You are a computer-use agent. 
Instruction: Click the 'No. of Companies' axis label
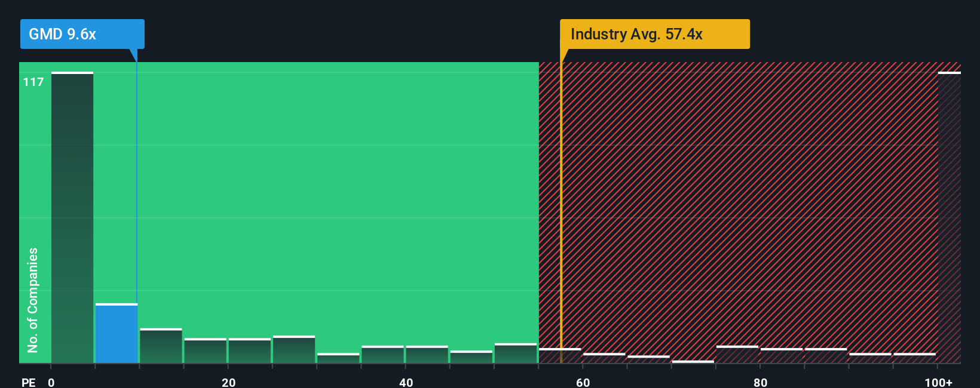pyautogui.click(x=33, y=300)
